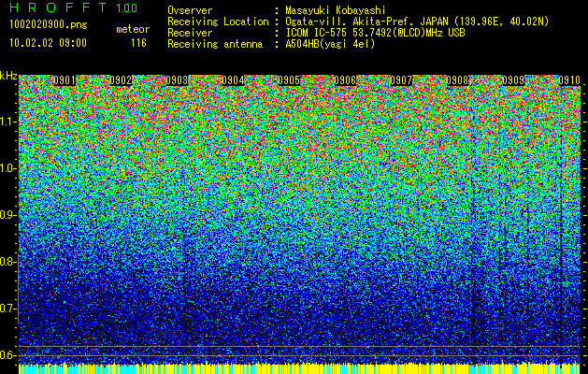Click the 0905 time marker
Screen dimensions: 588x374
click(x=289, y=80)
